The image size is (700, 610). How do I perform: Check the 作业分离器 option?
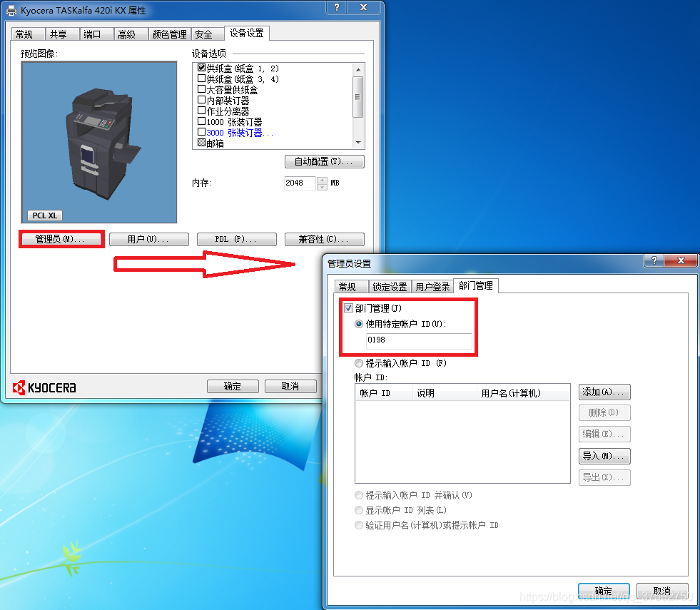point(201,111)
